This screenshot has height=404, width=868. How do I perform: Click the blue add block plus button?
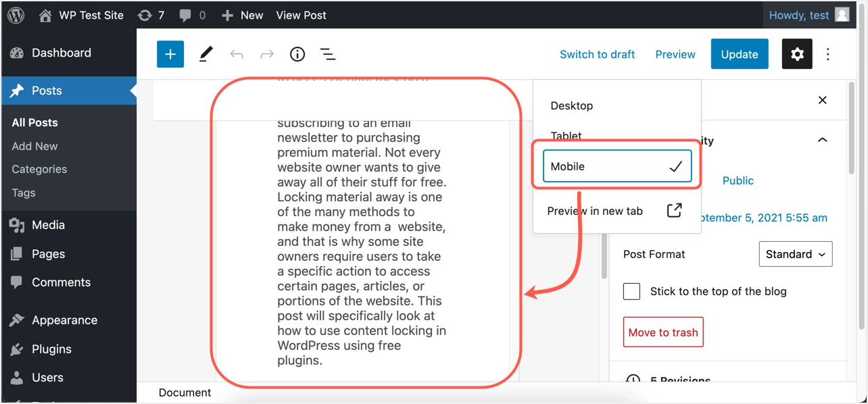tap(170, 55)
